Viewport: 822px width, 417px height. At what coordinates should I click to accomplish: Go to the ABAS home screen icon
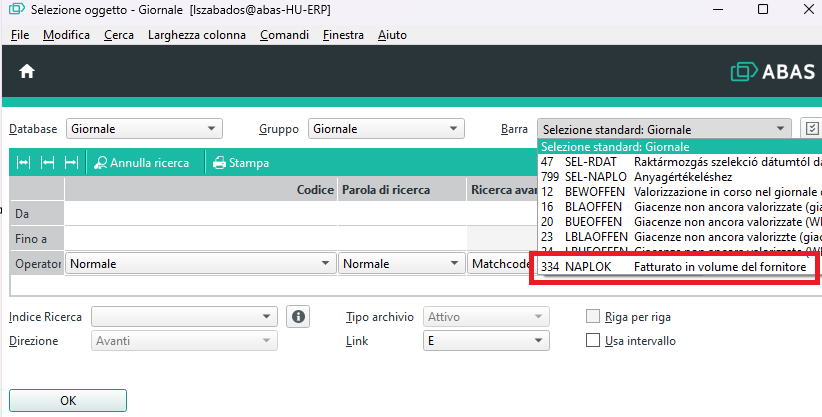27,71
